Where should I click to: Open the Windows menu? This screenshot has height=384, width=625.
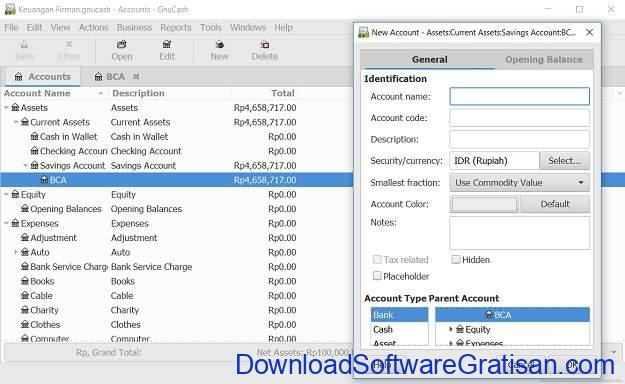coord(248,28)
